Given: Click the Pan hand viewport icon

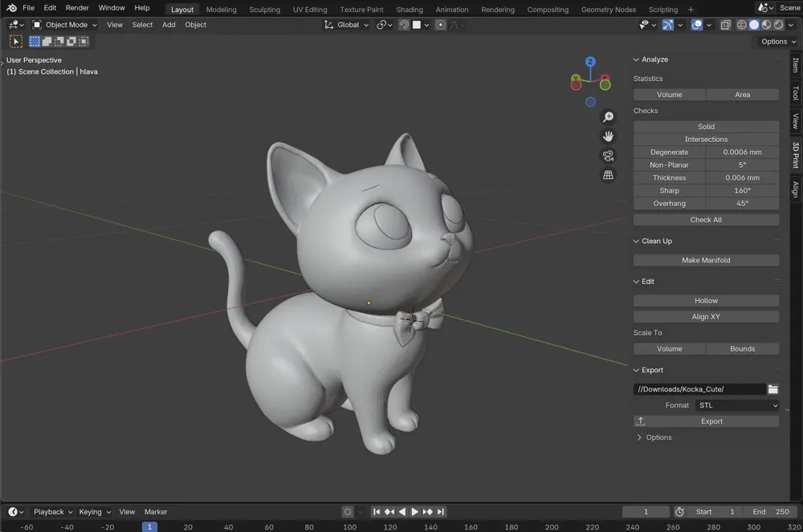Looking at the screenshot, I should 608,136.
